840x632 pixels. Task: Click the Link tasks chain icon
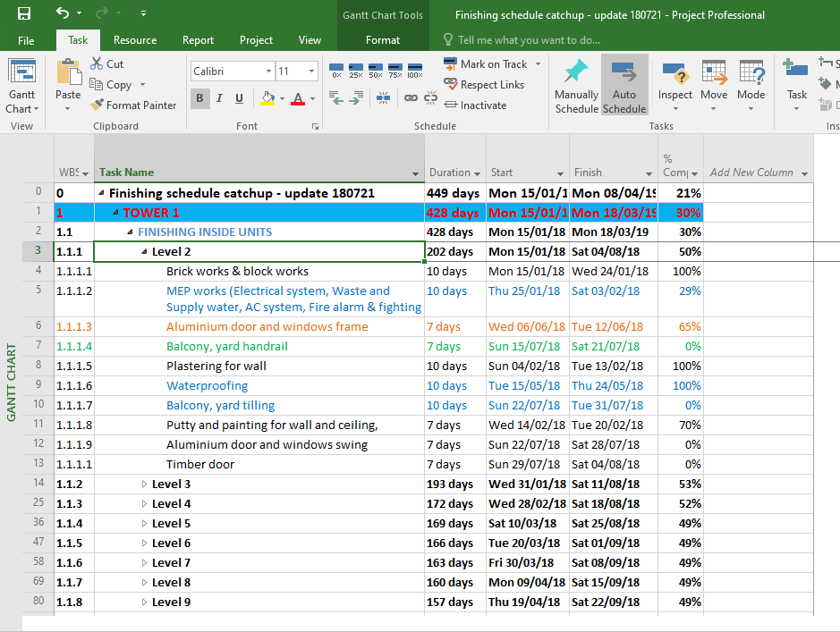[x=411, y=98]
